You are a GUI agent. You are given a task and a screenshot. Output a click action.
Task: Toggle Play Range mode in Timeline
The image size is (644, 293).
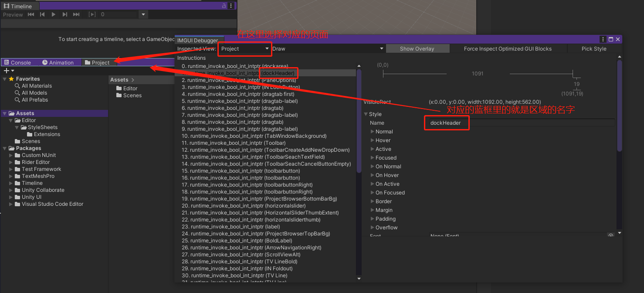point(92,14)
